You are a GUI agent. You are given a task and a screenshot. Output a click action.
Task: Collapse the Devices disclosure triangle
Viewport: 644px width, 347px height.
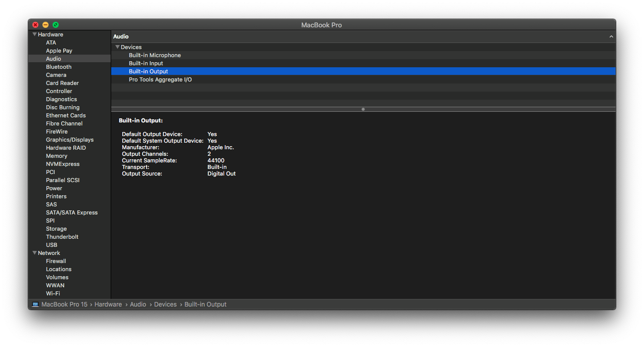[x=117, y=47]
